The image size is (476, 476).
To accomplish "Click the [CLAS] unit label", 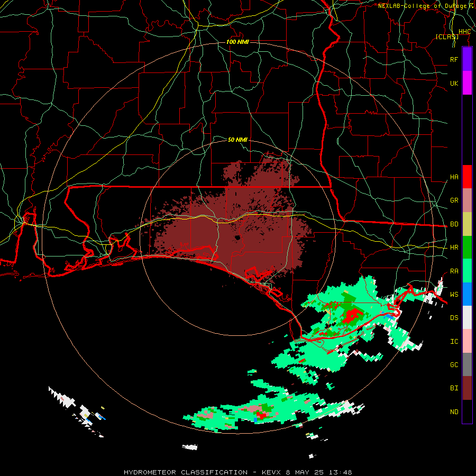I will click(447, 36).
